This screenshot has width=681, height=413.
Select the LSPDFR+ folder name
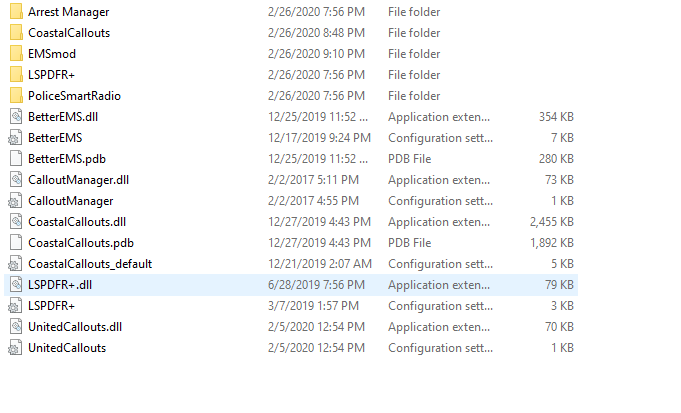tap(52, 75)
